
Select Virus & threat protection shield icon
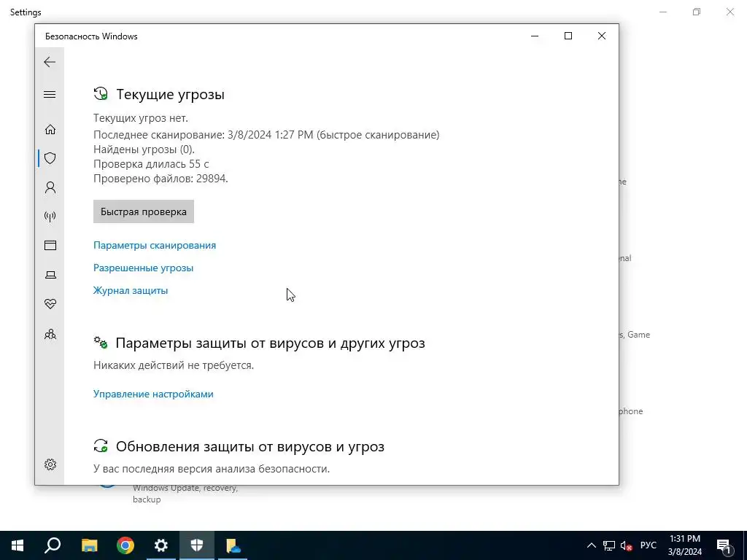(50, 158)
